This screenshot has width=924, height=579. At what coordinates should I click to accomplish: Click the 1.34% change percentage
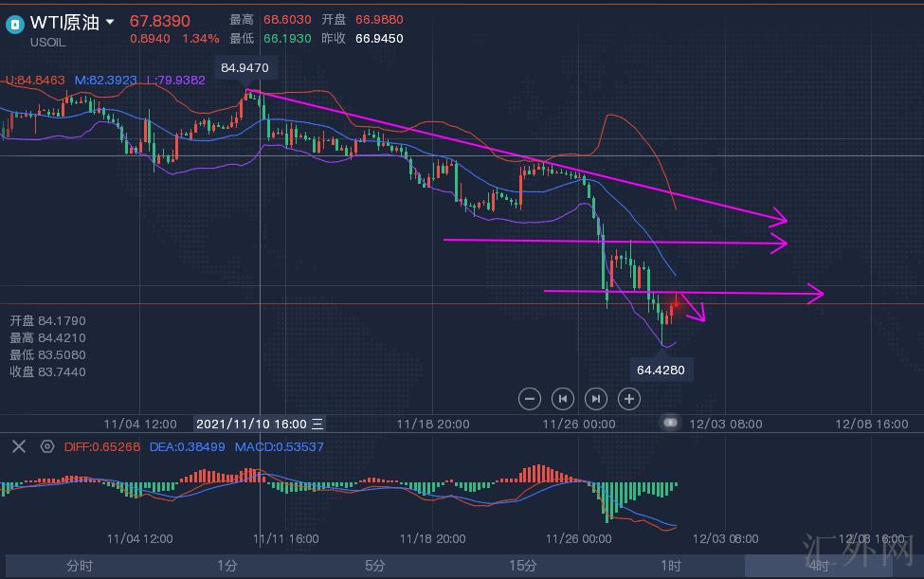[x=200, y=39]
